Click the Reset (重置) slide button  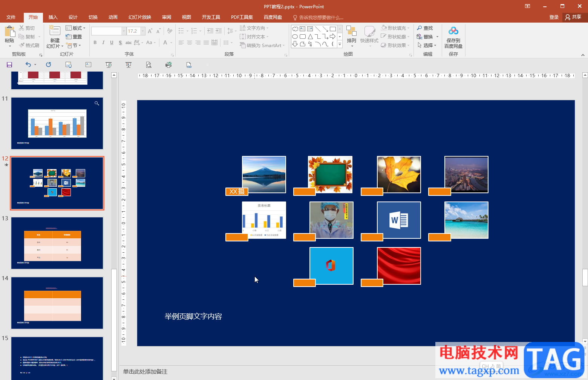pyautogui.click(x=74, y=37)
